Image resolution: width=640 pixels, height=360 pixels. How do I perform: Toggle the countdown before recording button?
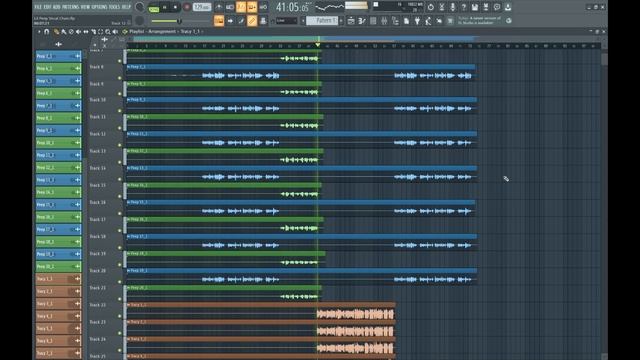(241, 7)
